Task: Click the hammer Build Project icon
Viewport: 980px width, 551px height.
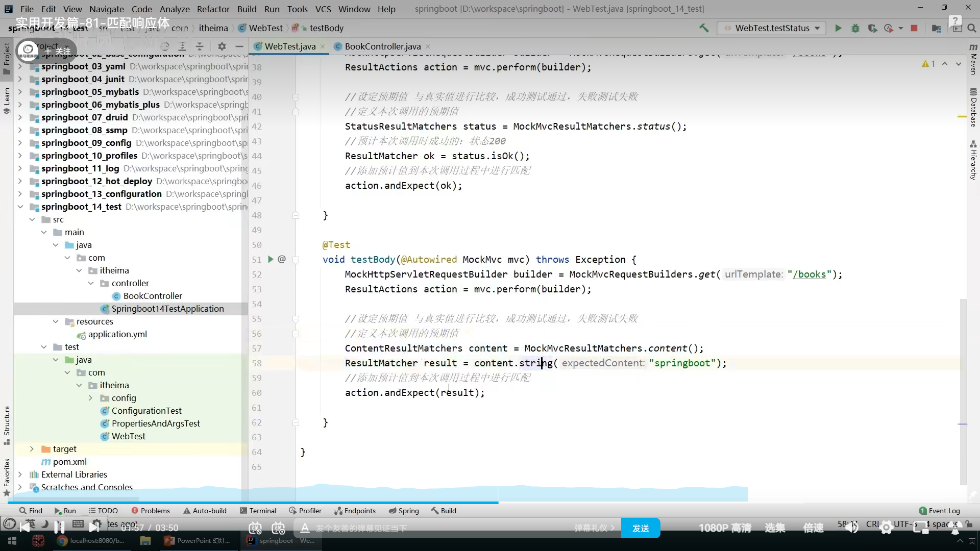Action: [704, 28]
